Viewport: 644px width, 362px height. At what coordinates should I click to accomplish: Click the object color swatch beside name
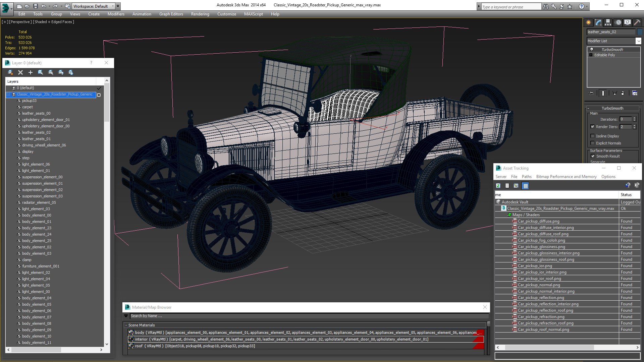click(x=640, y=32)
